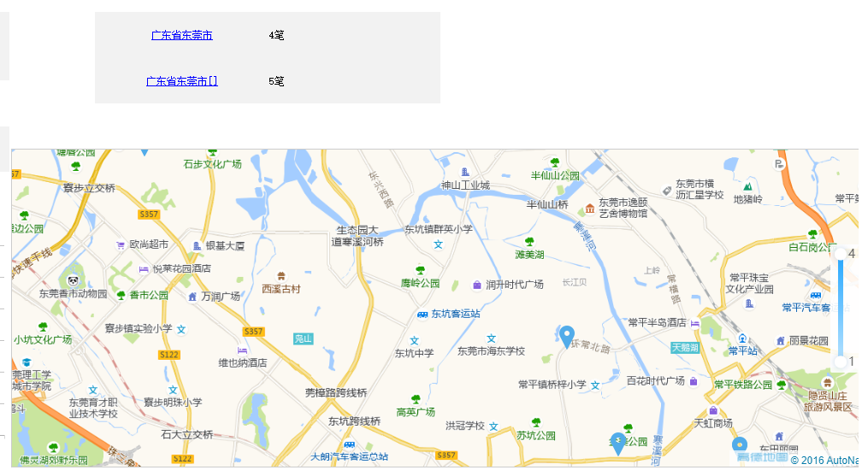Click the blue zoom slider track

pyautogui.click(x=841, y=308)
